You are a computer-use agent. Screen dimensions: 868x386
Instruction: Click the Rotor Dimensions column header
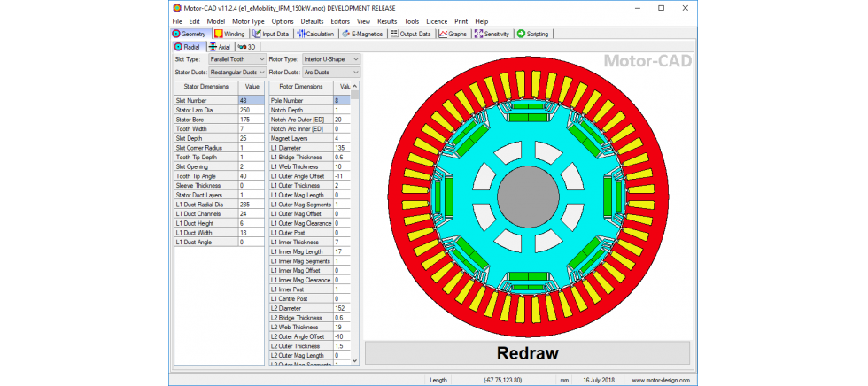pyautogui.click(x=301, y=86)
